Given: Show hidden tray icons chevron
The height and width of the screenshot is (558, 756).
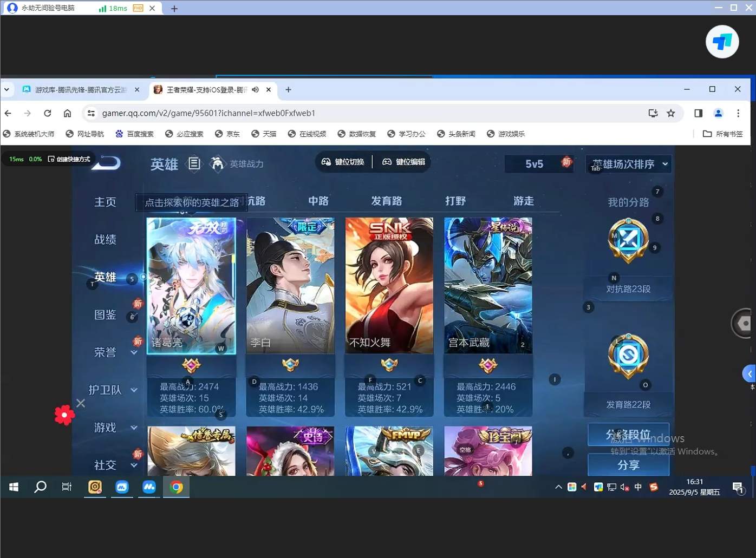Looking at the screenshot, I should click(x=558, y=487).
